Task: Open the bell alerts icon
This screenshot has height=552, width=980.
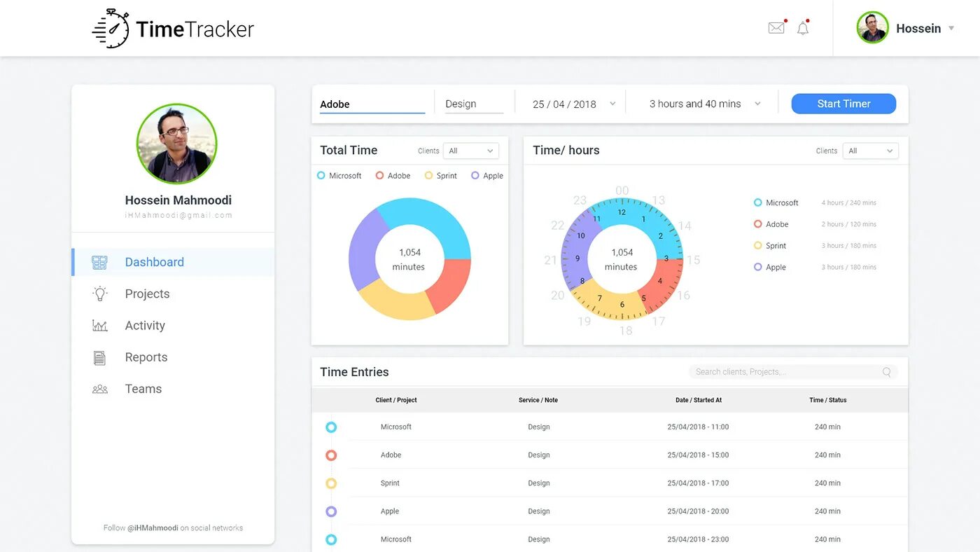Action: click(x=803, y=29)
